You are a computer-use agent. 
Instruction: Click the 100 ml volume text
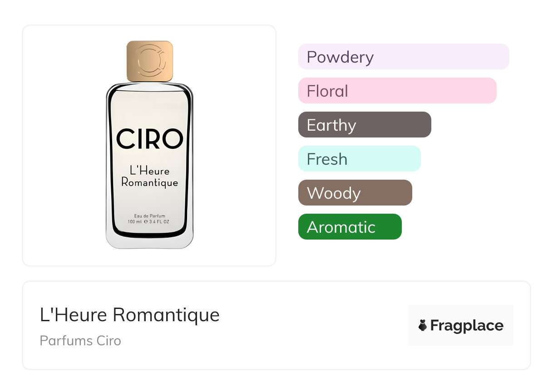(x=135, y=222)
